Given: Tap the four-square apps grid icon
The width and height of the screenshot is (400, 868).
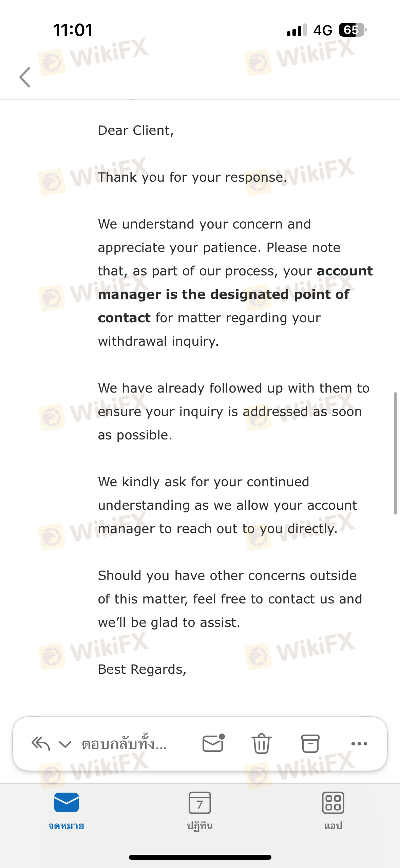Looking at the screenshot, I should pyautogui.click(x=333, y=803).
